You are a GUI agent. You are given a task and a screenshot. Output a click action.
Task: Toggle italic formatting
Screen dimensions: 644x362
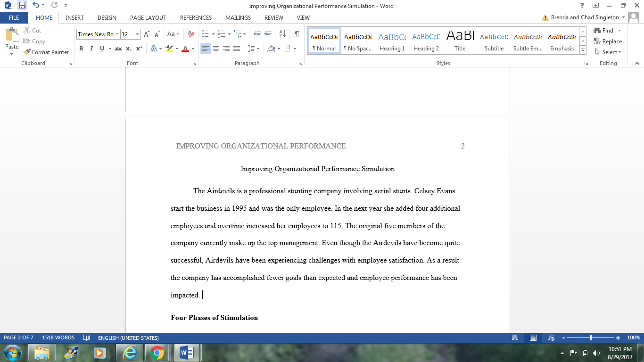(91, 49)
